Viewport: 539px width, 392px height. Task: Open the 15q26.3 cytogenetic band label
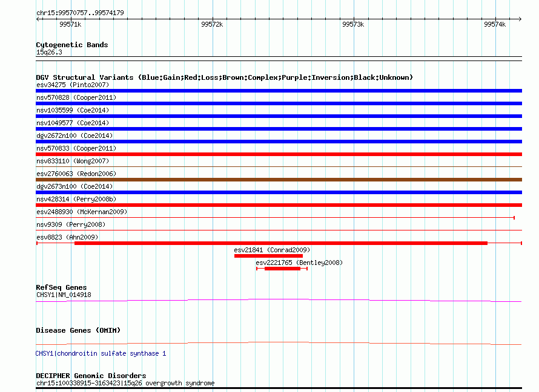pyautogui.click(x=49, y=52)
